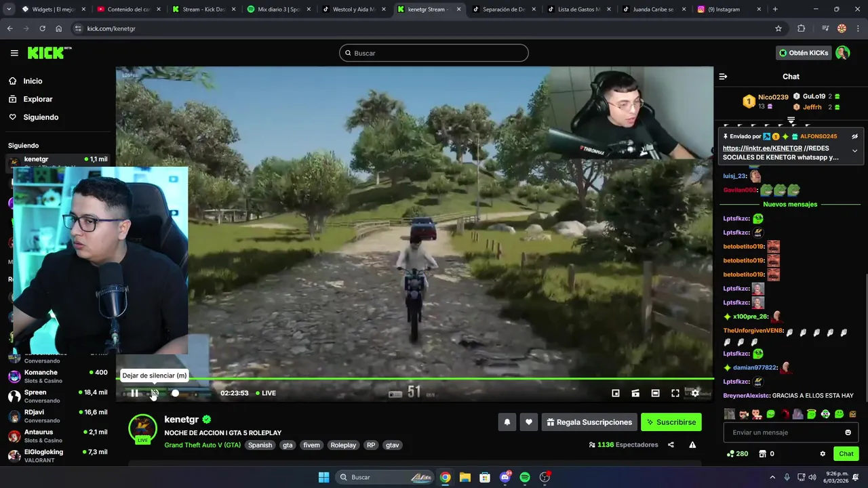The width and height of the screenshot is (868, 488).
Task: Reload the page
Action: click(x=42, y=28)
